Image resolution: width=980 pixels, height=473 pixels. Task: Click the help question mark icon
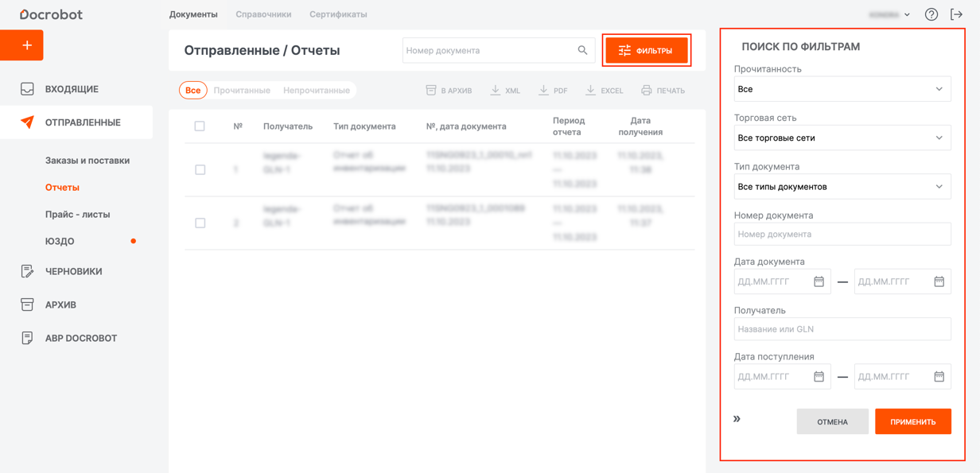pos(931,14)
